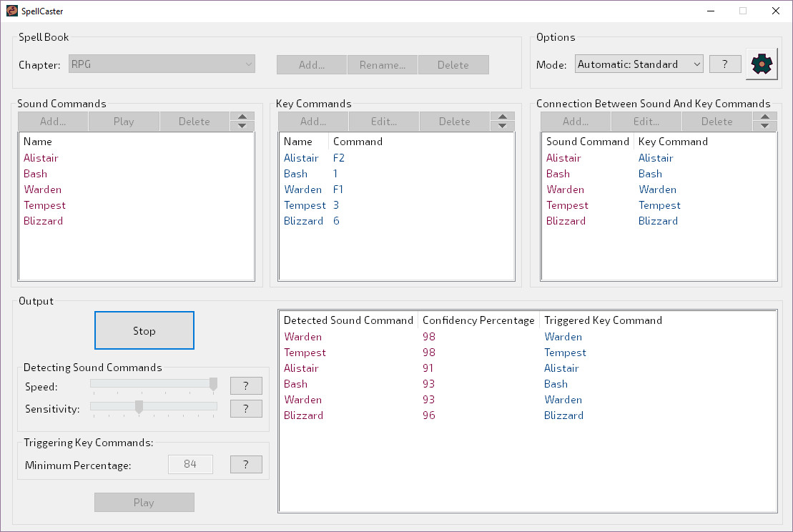Screen dimensions: 793x532
Task: Open help for the Mode option
Action: coord(724,64)
